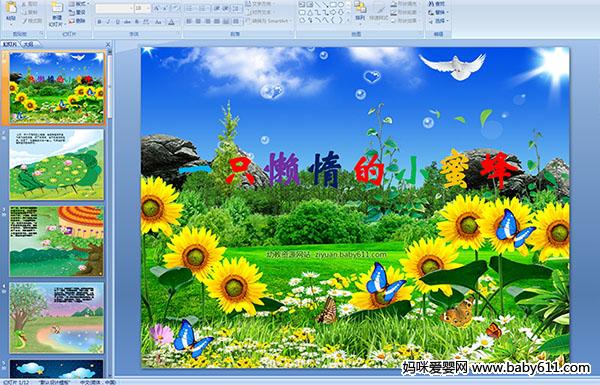Click the increase font size icon
Image resolution: width=600 pixels, height=385 pixels.
click(157, 8)
